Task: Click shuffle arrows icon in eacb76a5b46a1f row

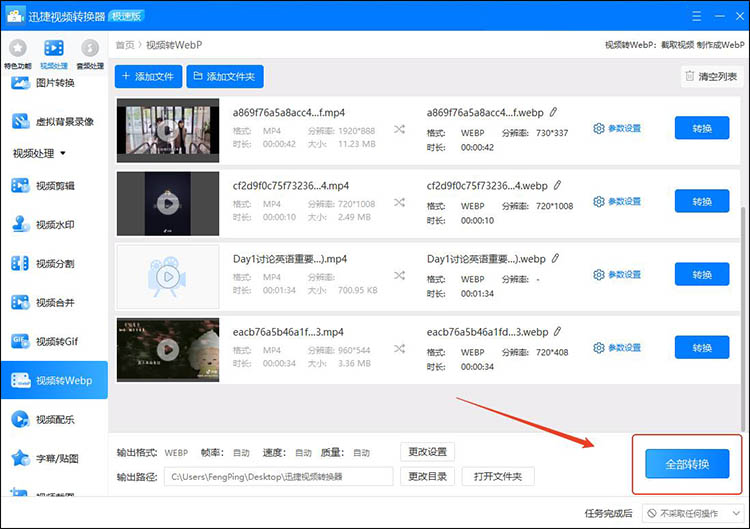Action: [x=399, y=349]
